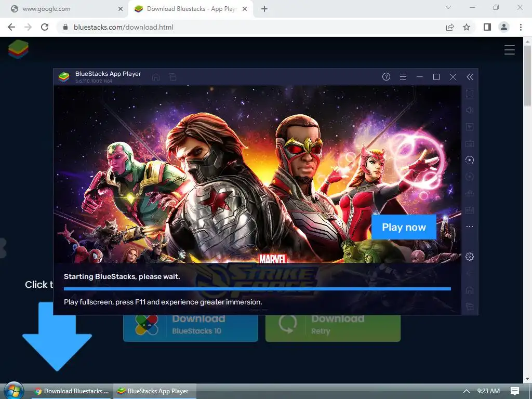The width and height of the screenshot is (532, 399).
Task: Click the 9:23 AM taskbar clock
Action: [x=488, y=391]
